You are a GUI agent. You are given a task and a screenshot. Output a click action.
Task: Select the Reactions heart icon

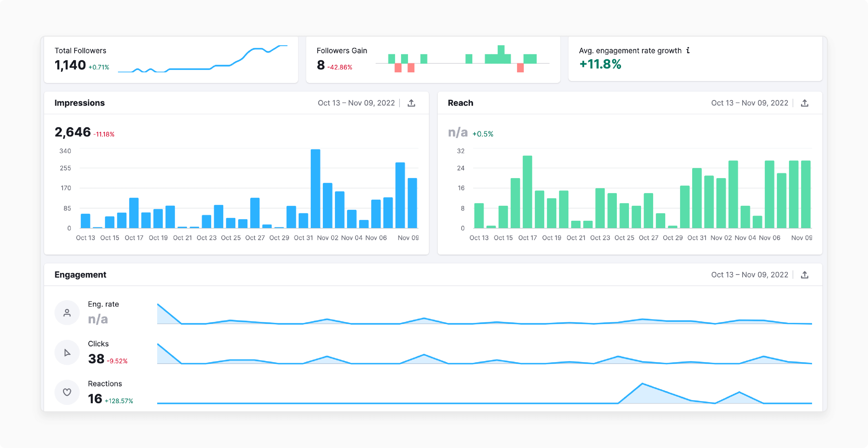coord(67,392)
